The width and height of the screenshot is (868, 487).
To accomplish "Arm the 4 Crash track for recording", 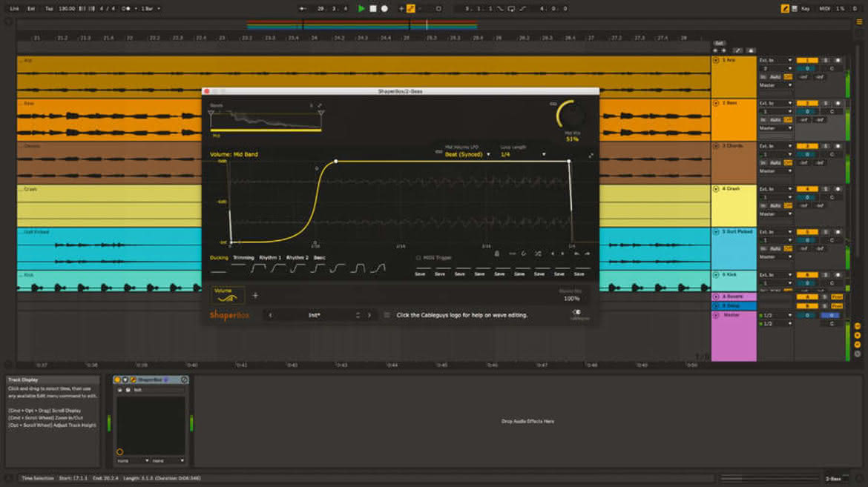I will 838,189.
